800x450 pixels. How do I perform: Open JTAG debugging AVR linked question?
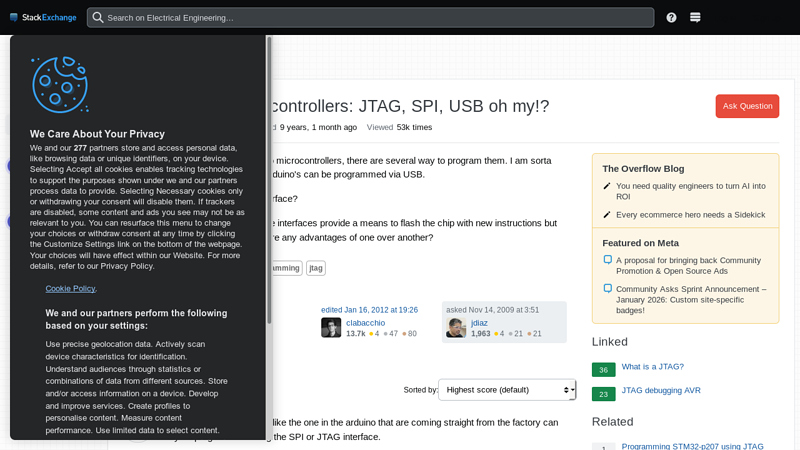pos(661,391)
